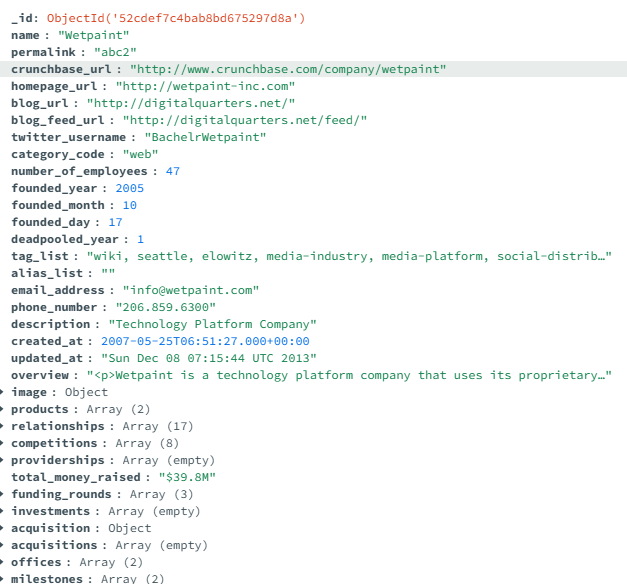Expand the competitions array
The width and height of the screenshot is (627, 584).
4,443
